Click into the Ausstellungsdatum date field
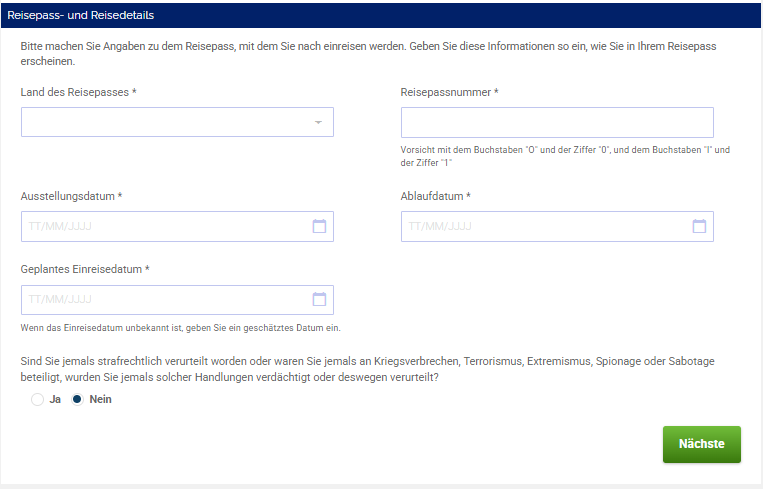 coord(177,226)
